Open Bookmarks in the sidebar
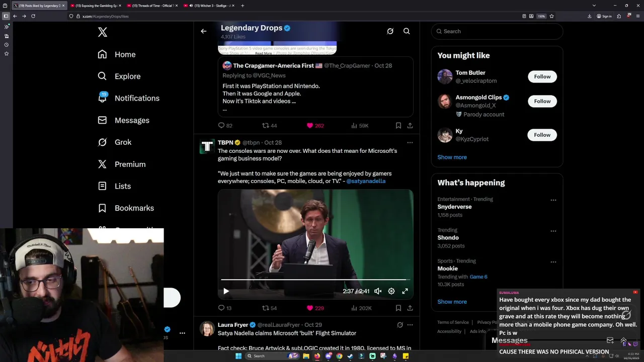644x362 pixels. 126,208
